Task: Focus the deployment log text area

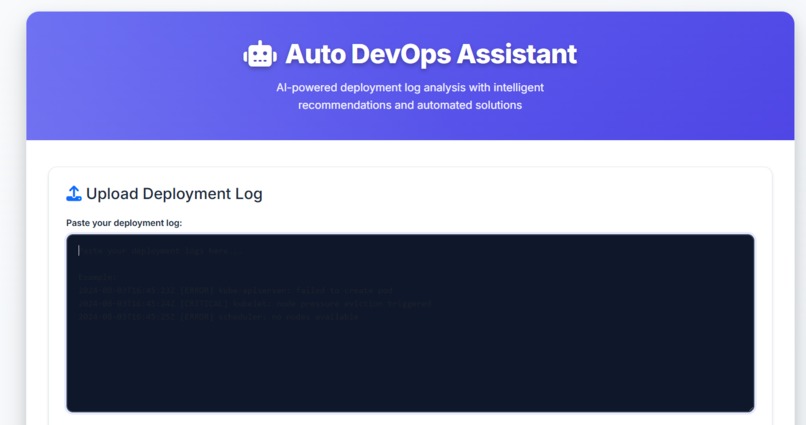Action: 410,323
